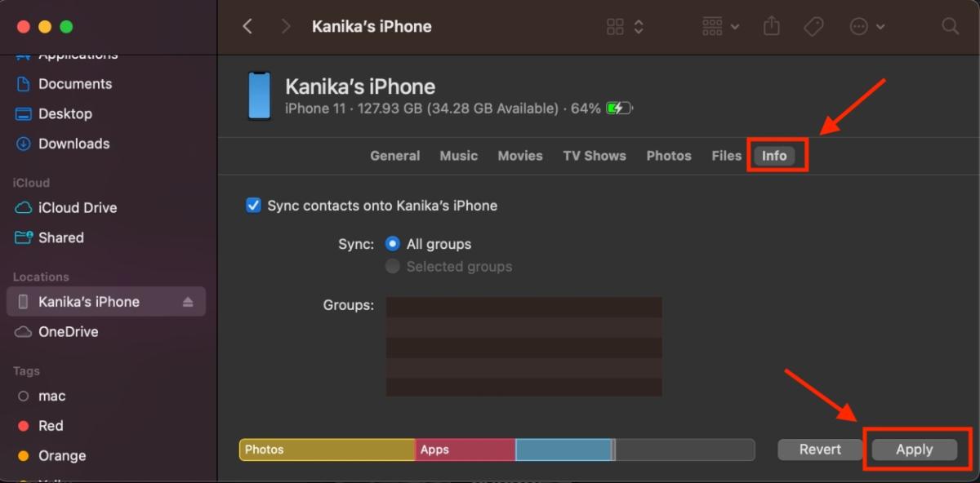Image resolution: width=980 pixels, height=483 pixels.
Task: Select the All groups radio button
Action: [x=393, y=243]
